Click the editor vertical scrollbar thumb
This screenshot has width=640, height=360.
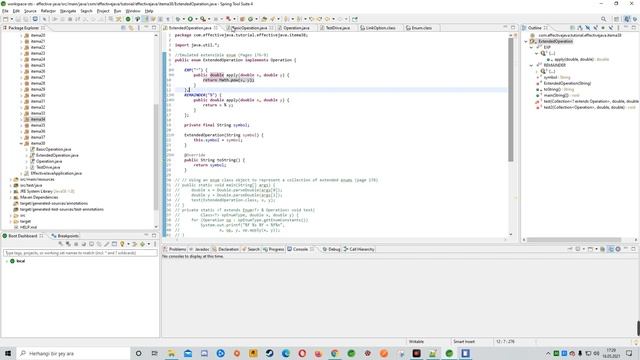pyautogui.click(x=511, y=100)
